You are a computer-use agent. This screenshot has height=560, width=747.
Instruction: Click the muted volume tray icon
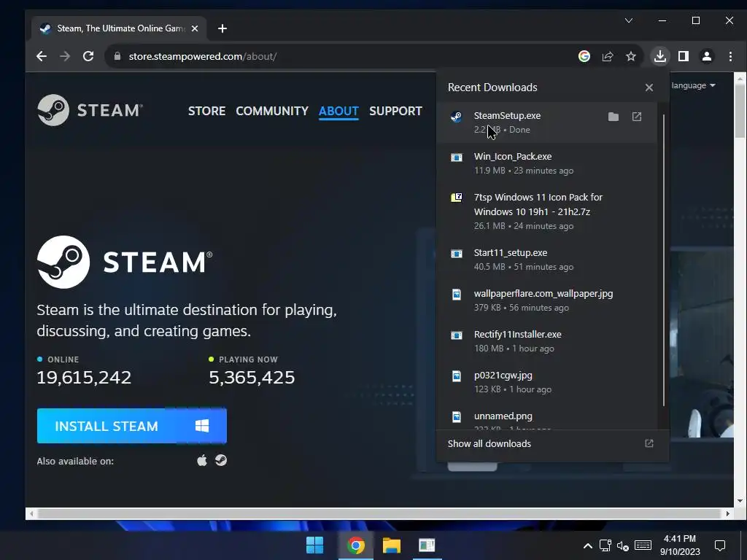[623, 545]
